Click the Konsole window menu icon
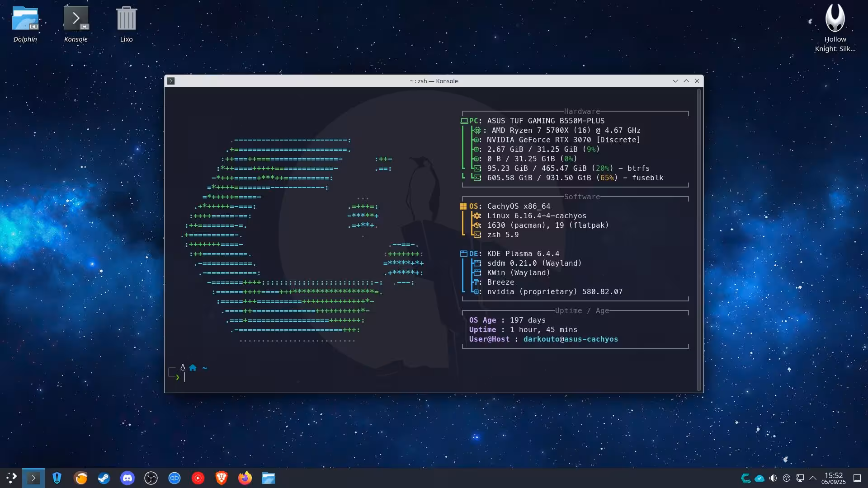The height and width of the screenshot is (488, 868). (171, 81)
